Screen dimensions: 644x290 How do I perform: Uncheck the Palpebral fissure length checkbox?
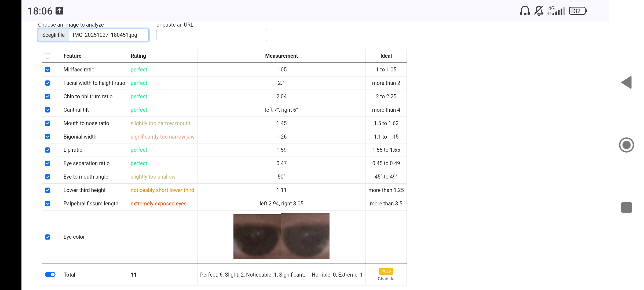click(47, 204)
